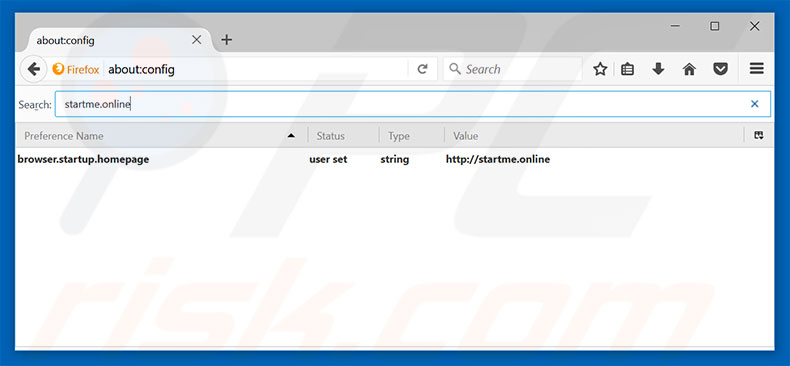Bookmark this page with the star icon
This screenshot has width=790, height=366.
[600, 69]
